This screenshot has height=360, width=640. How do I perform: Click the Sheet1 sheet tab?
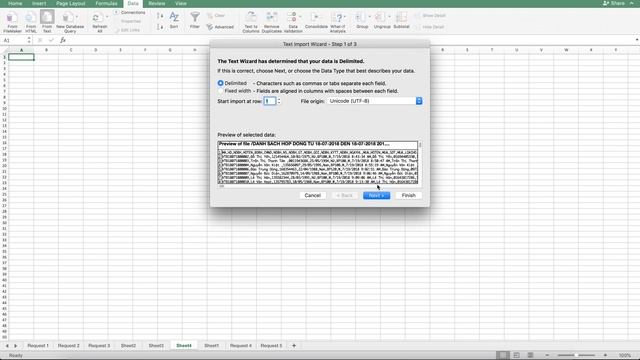point(211,346)
